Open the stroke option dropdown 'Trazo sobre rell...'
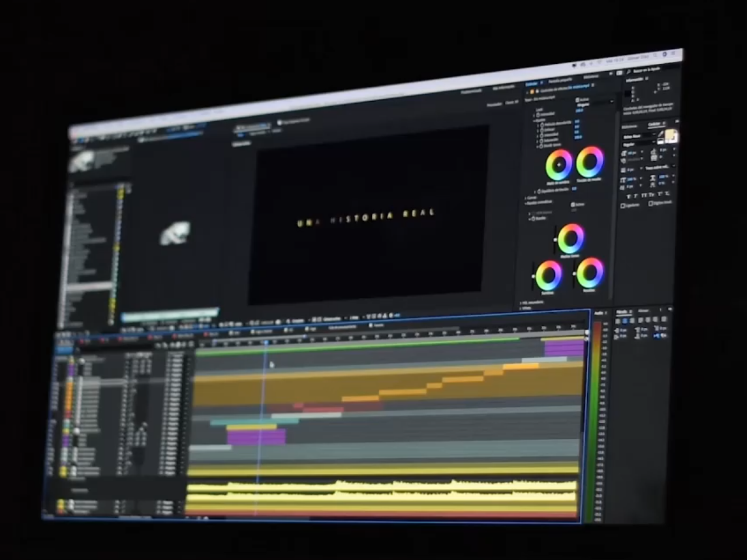 [660, 167]
